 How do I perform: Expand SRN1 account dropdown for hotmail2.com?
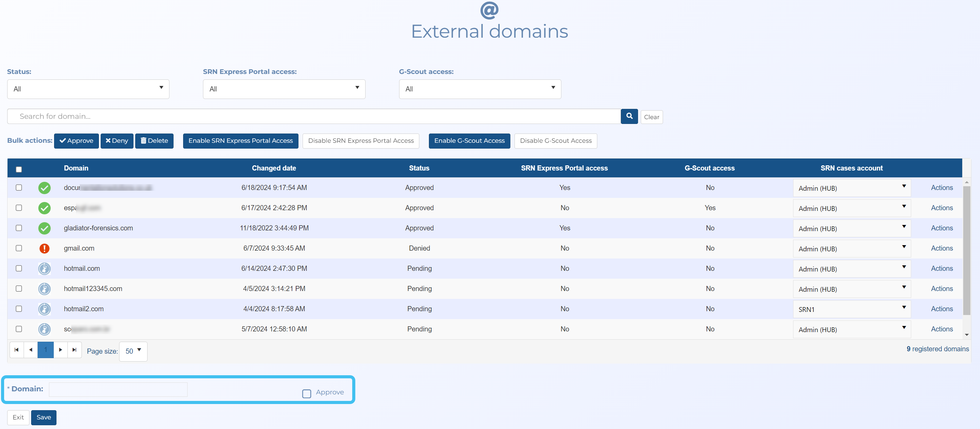tap(851, 309)
